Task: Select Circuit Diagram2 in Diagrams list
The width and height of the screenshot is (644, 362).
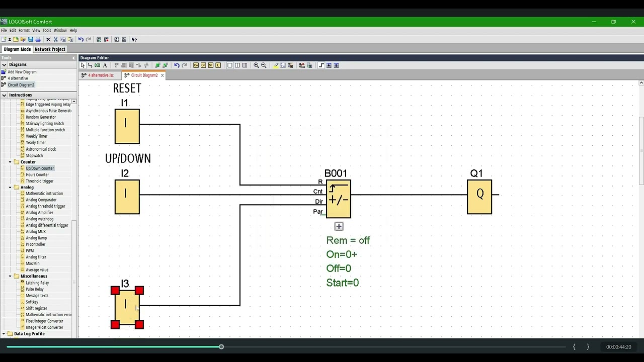Action: coord(21,85)
